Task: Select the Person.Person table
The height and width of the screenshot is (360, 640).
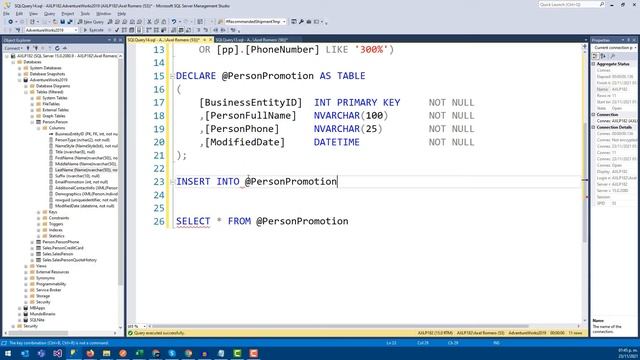Action: pos(55,122)
